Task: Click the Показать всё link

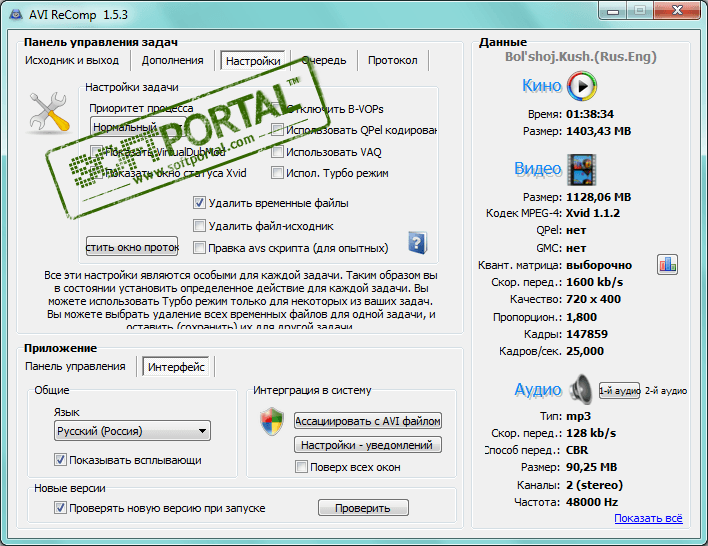Action: coord(648,518)
